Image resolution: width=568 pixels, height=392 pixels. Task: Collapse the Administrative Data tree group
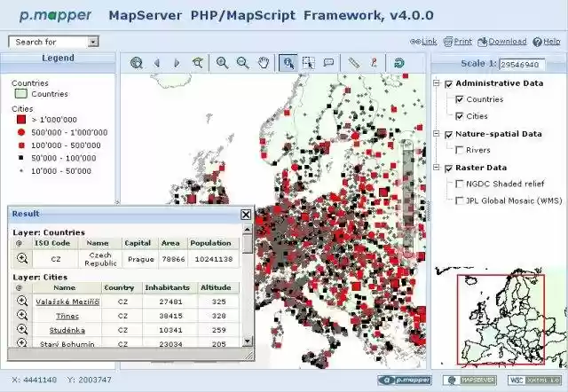coord(437,82)
